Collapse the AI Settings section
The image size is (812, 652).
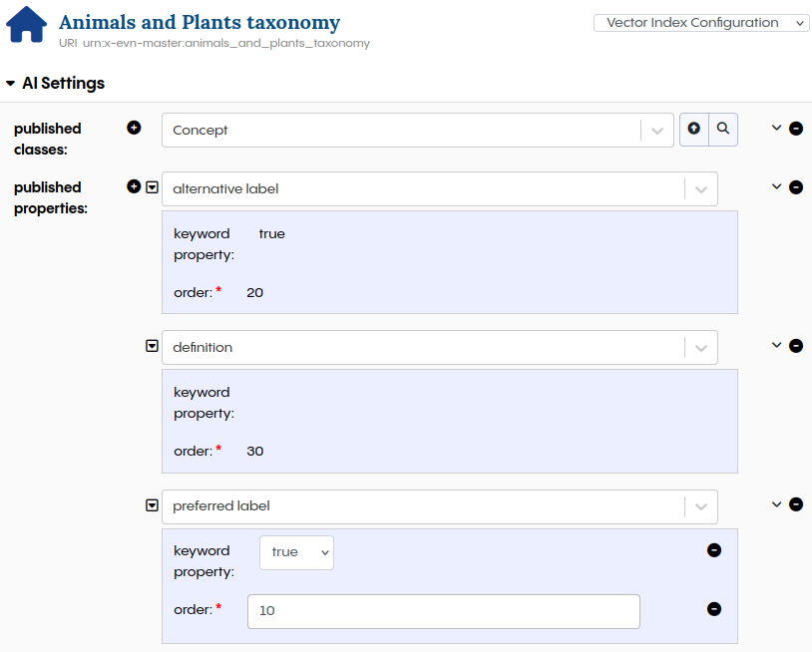[10, 84]
